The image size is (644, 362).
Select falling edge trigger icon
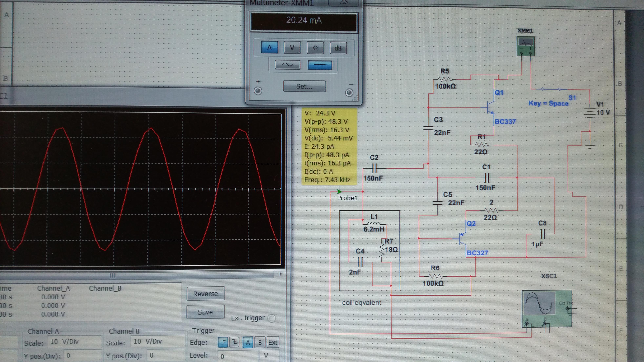[234, 342]
